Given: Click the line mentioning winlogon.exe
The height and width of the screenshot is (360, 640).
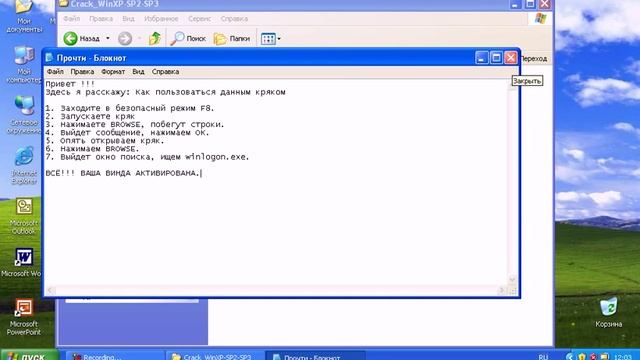Looking at the screenshot, I should point(147,157).
